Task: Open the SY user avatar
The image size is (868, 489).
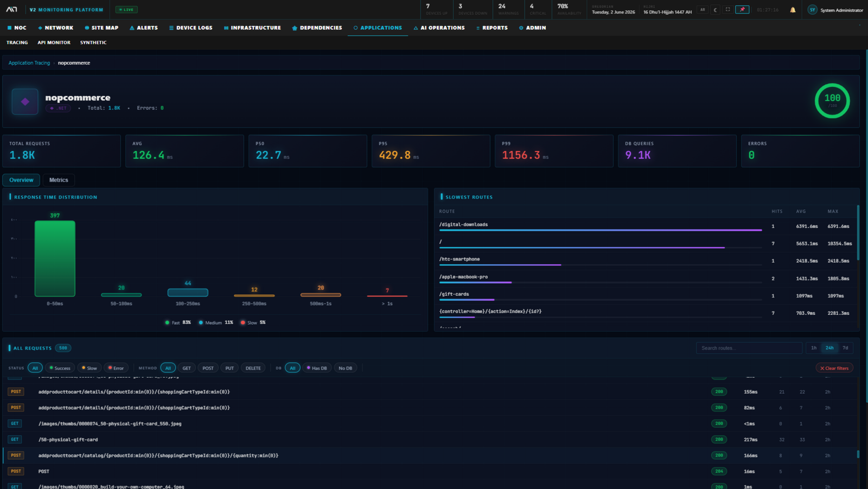Action: click(x=812, y=10)
